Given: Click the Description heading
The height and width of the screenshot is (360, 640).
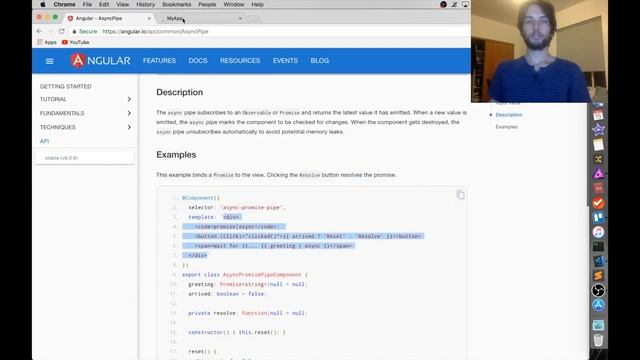Looking at the screenshot, I should (180, 92).
